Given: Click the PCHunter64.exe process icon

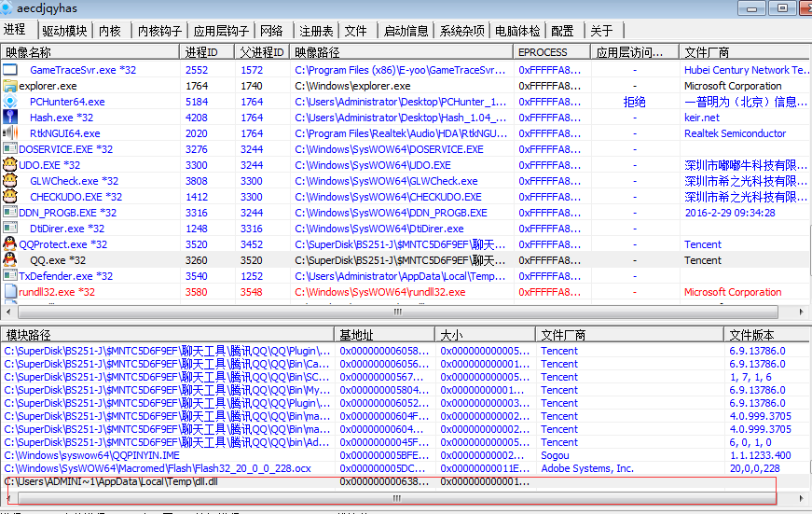Looking at the screenshot, I should (x=10, y=102).
